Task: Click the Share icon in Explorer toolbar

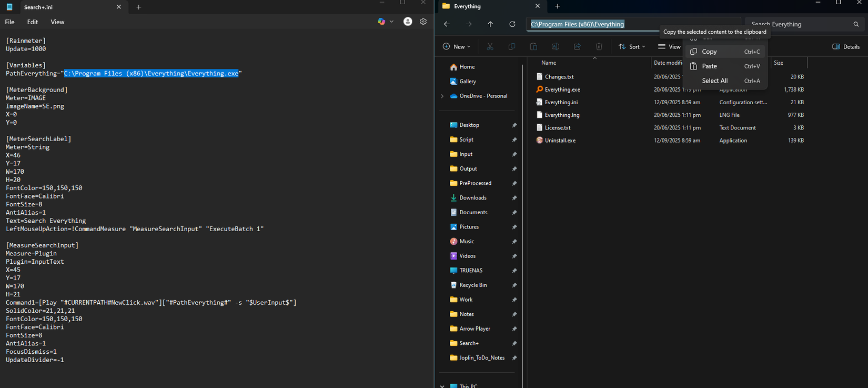Action: pyautogui.click(x=577, y=47)
